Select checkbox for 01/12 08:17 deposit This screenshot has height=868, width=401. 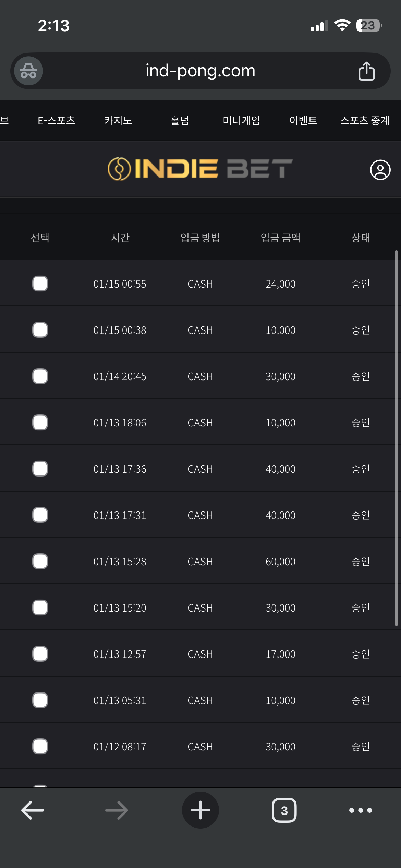point(40,746)
